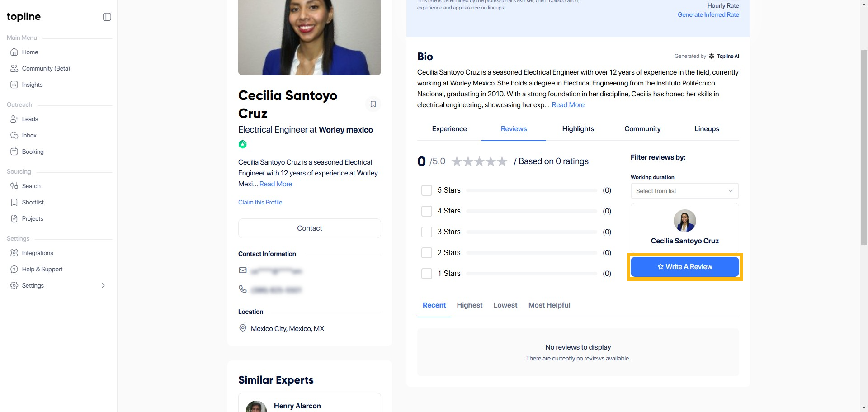The width and height of the screenshot is (868, 412).
Task: Click the green verified badge icon
Action: (243, 144)
